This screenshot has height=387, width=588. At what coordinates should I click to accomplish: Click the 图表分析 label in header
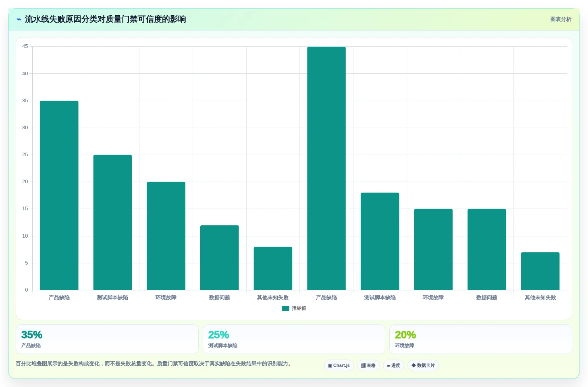[x=561, y=19]
